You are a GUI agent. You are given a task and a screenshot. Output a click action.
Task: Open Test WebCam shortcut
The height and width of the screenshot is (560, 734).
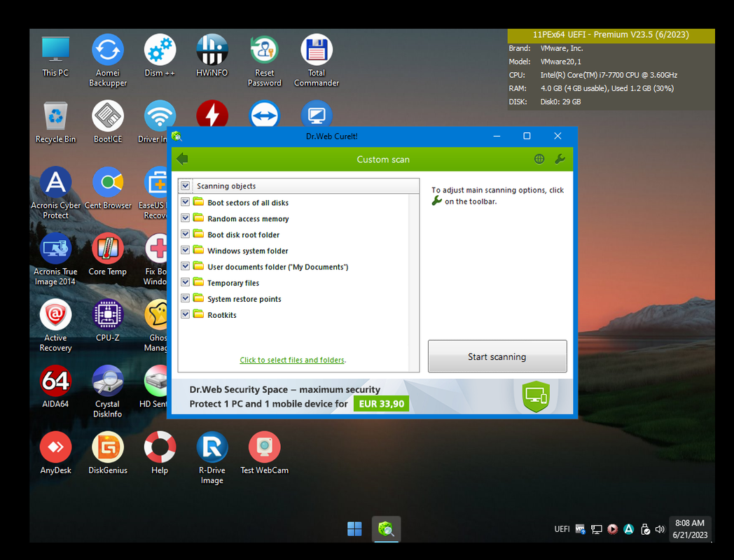[x=265, y=454]
